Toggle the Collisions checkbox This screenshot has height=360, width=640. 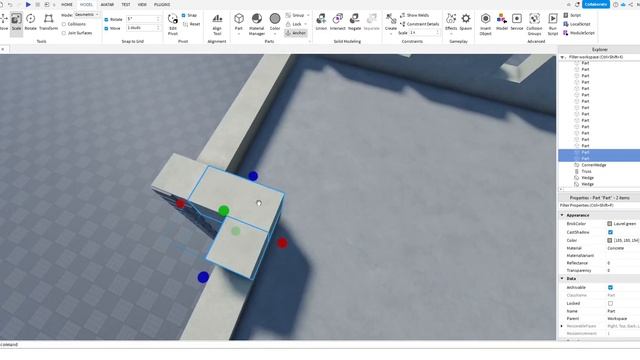coord(64,24)
